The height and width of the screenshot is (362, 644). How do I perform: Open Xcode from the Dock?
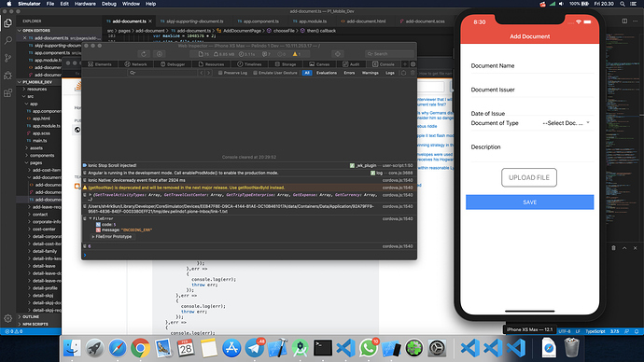click(x=277, y=348)
